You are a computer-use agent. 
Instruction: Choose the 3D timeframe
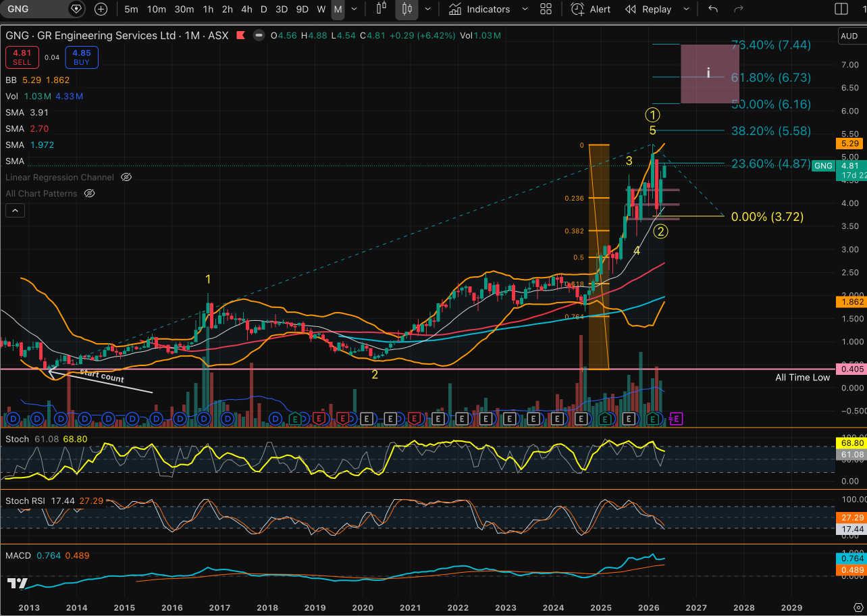click(x=282, y=9)
